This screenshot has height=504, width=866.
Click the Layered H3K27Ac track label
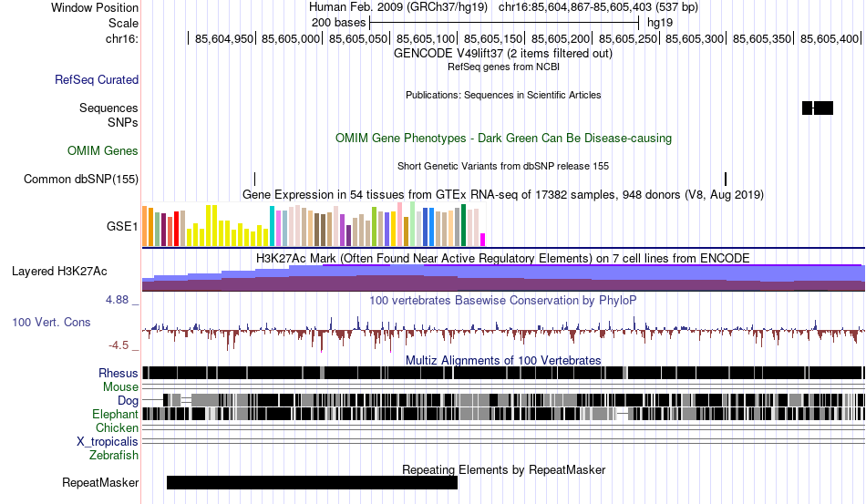[x=59, y=271]
